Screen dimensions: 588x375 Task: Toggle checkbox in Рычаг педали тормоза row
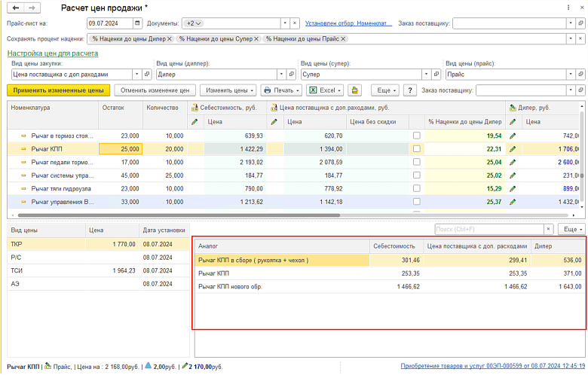pos(416,162)
